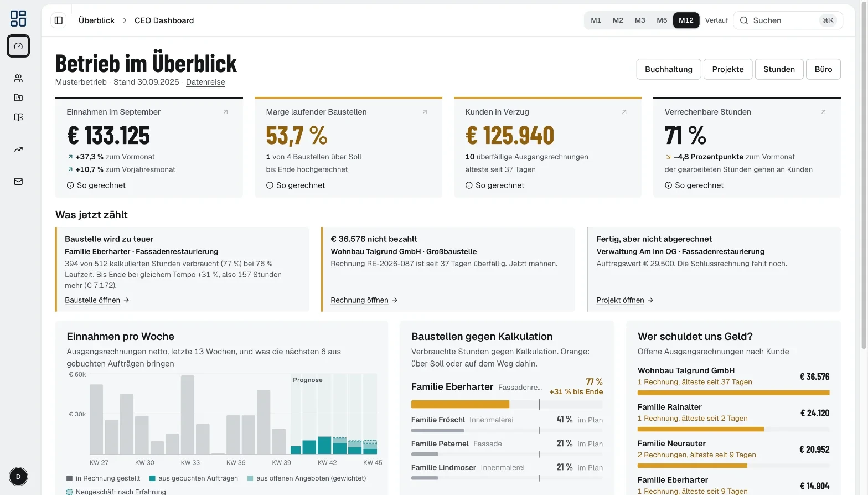Image resolution: width=868 pixels, height=495 pixels.
Task: Select the Familie Fröschl Innenmalerei row
Action: 507,424
